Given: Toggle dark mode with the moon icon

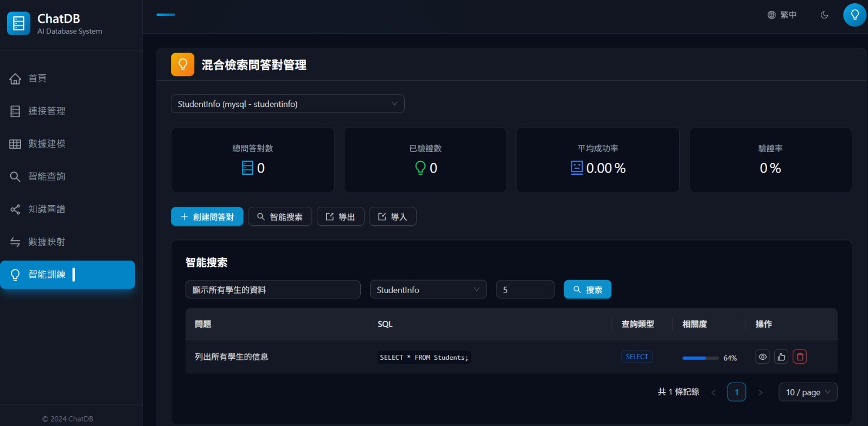Looking at the screenshot, I should [x=825, y=15].
